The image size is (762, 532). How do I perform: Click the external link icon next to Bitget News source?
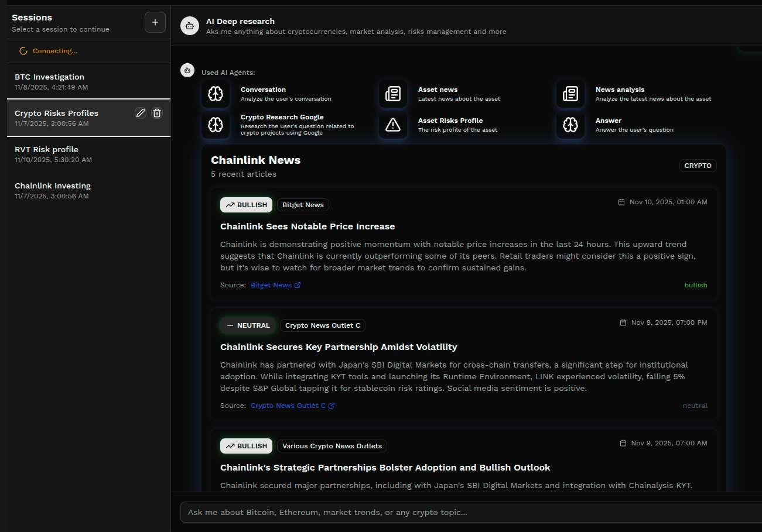(298, 285)
